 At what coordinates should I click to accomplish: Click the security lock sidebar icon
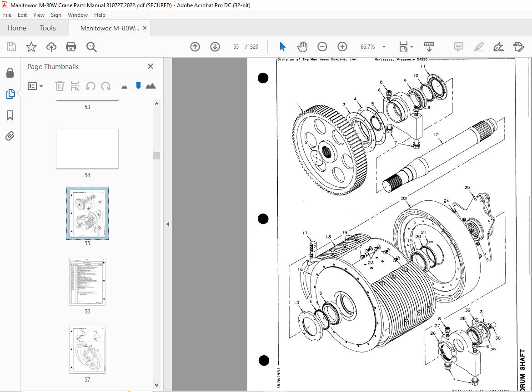point(10,73)
